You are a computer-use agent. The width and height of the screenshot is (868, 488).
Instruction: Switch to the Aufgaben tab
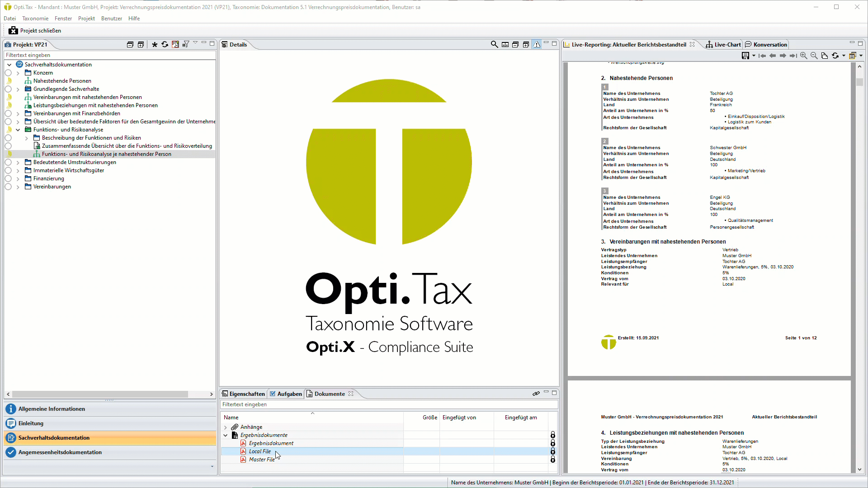(x=286, y=394)
